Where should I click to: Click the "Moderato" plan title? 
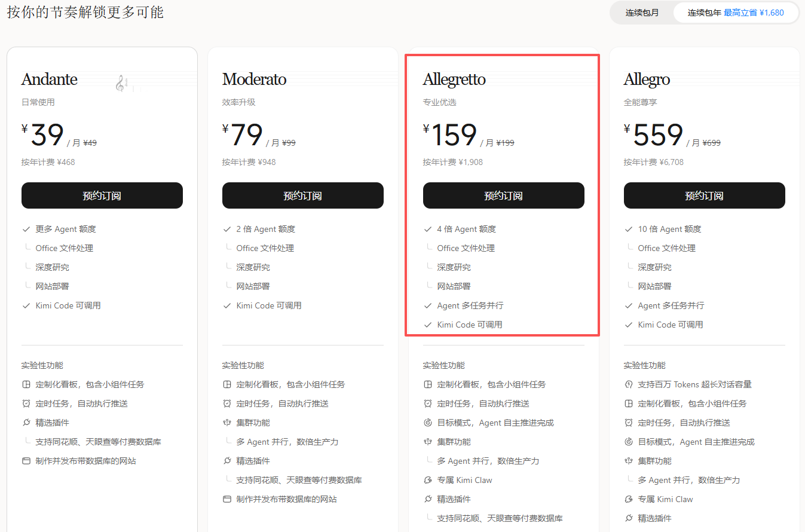click(255, 80)
